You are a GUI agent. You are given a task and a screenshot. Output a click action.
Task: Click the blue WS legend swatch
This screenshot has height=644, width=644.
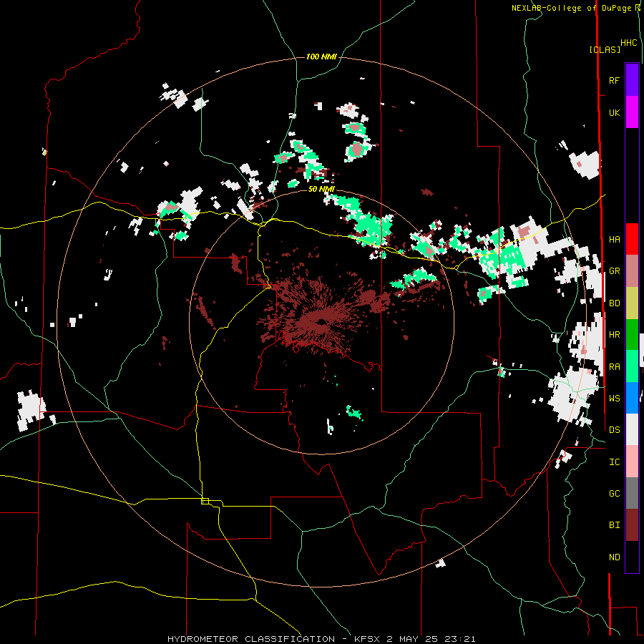632,398
